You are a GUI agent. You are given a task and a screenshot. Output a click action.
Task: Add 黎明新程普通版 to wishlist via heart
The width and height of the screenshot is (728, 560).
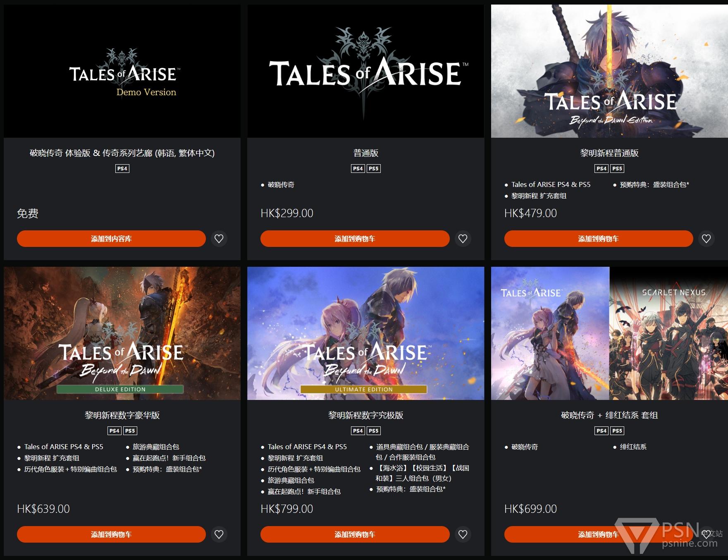click(x=707, y=239)
